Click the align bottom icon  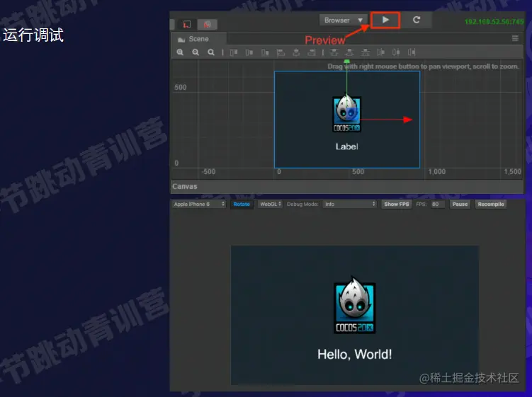click(265, 52)
